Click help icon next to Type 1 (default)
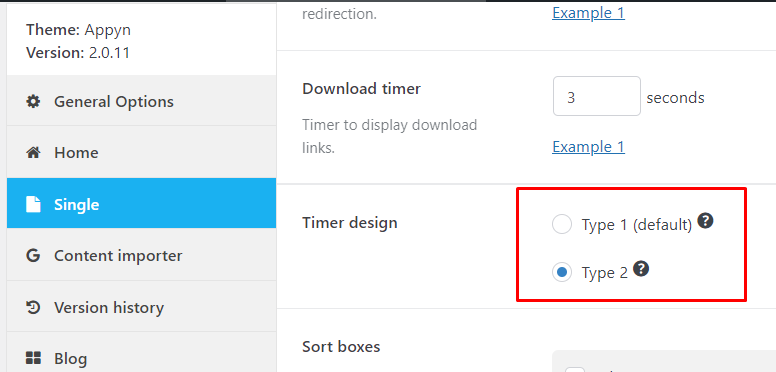 [x=705, y=221]
